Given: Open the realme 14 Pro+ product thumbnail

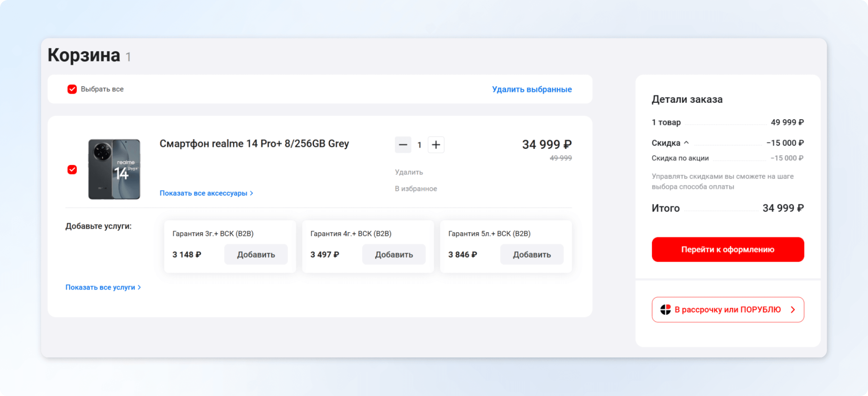Looking at the screenshot, I should click(114, 169).
